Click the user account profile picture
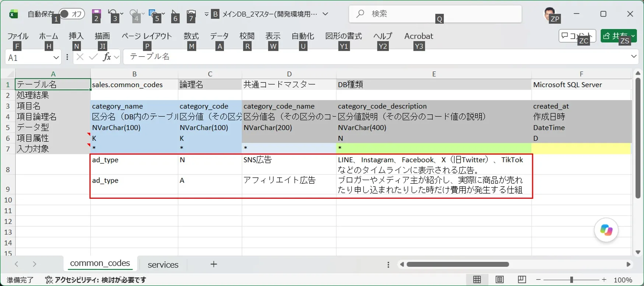 pos(550,14)
